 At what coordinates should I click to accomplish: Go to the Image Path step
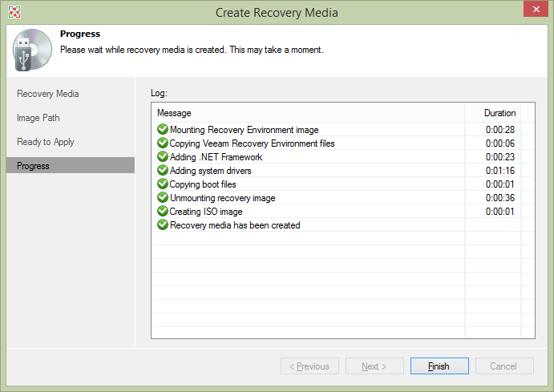(38, 118)
